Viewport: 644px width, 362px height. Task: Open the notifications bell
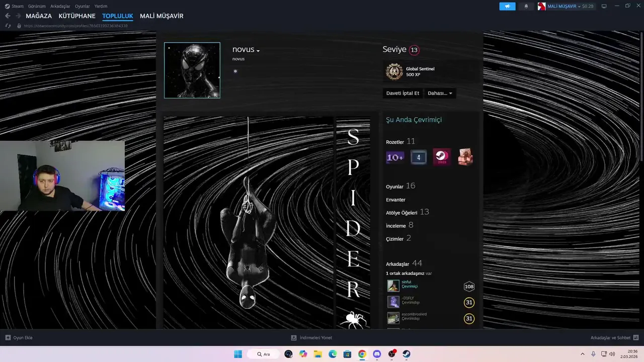(x=526, y=6)
